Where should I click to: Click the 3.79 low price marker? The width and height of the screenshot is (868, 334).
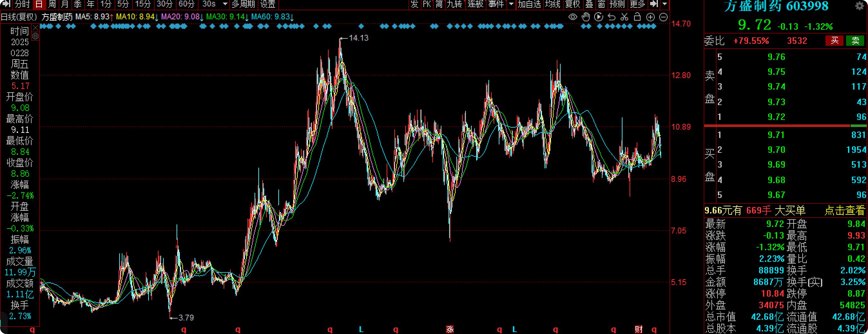186,318
